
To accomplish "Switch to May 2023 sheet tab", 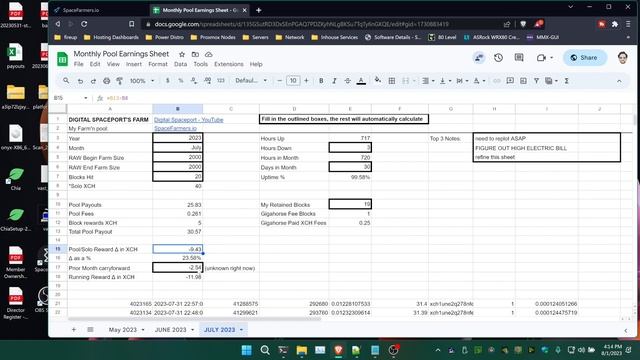I will coord(123,329).
